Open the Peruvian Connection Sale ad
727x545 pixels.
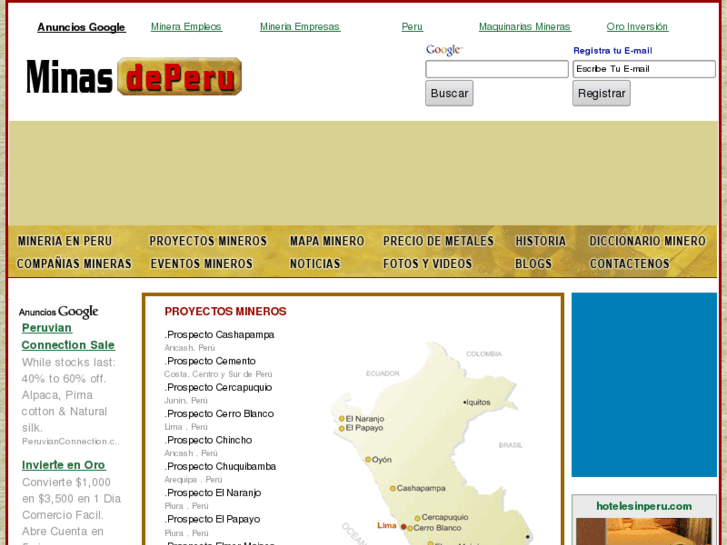68,336
